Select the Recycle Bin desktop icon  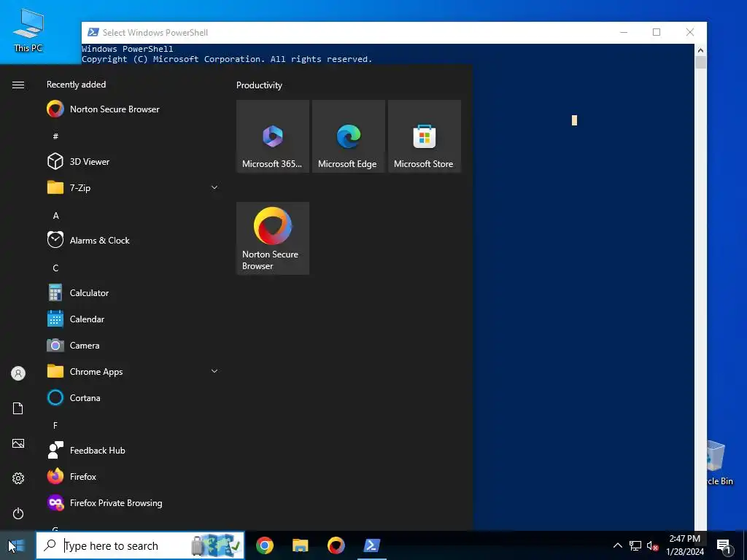[720, 463]
